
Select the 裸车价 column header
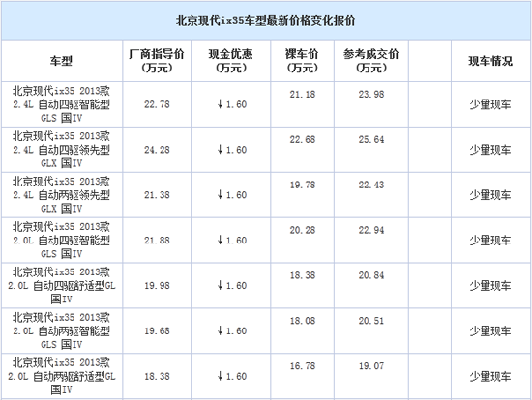(x=303, y=61)
